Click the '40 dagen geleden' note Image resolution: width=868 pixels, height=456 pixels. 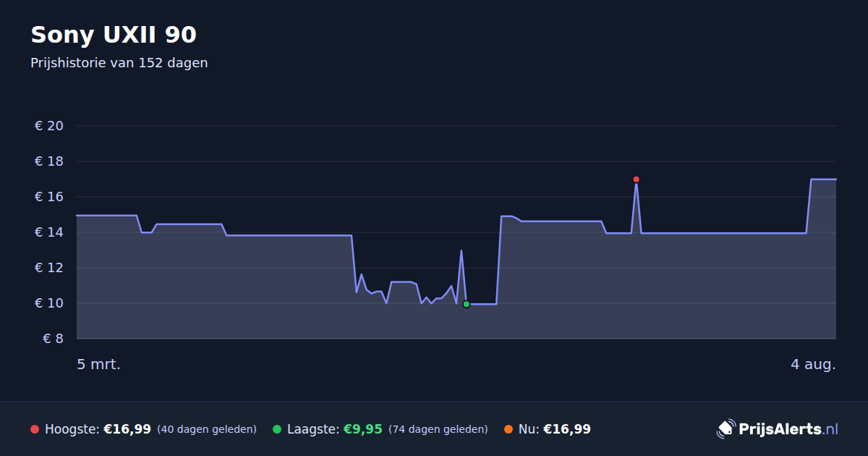(207, 429)
